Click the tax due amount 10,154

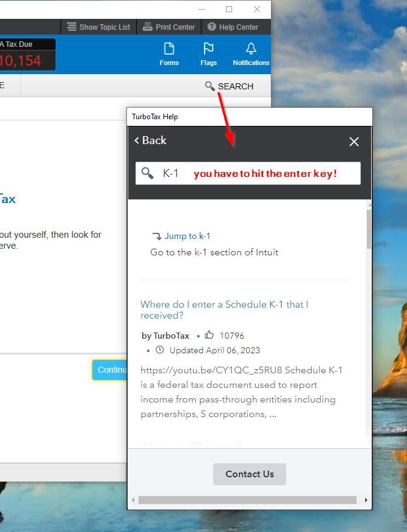[21, 61]
